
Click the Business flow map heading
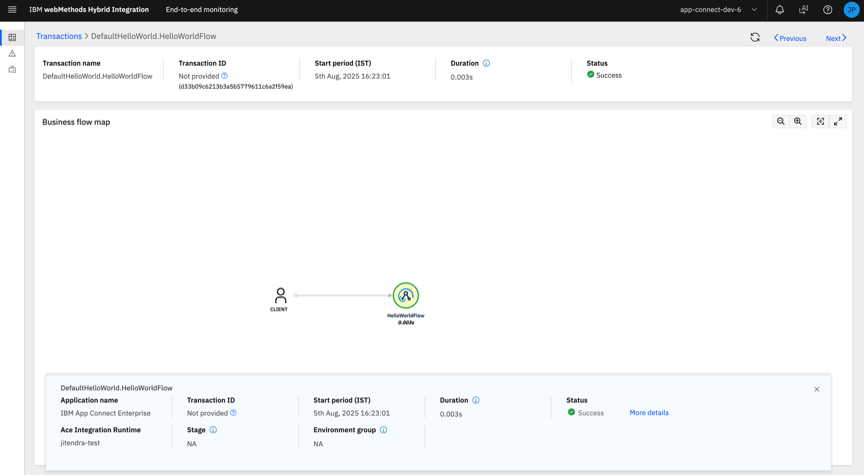[x=76, y=122]
